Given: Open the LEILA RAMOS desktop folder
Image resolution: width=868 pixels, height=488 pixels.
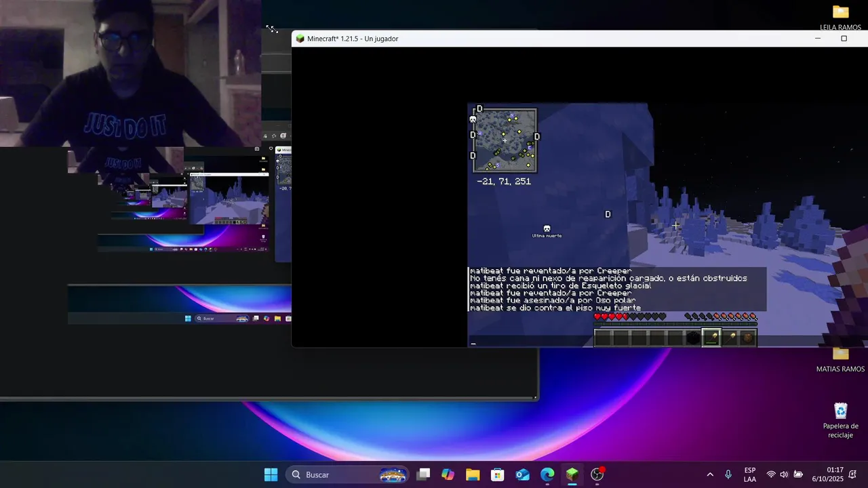Looking at the screenshot, I should tap(841, 18).
